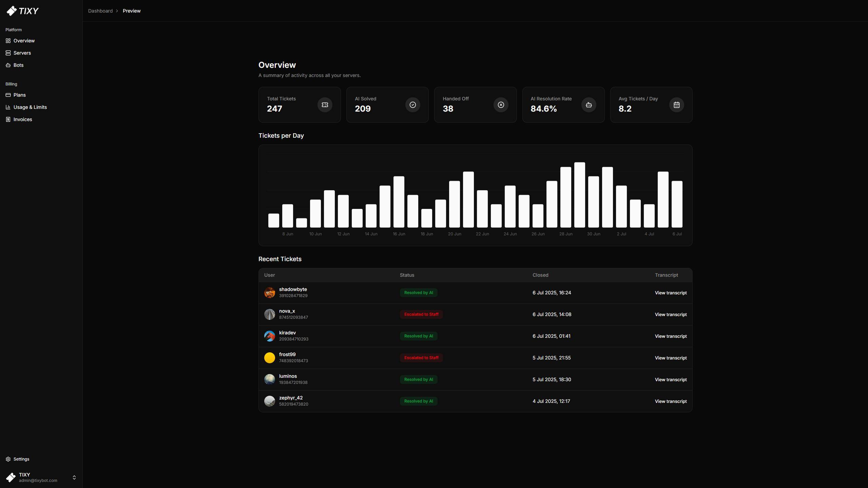The height and width of the screenshot is (488, 868).
Task: Click the Settings gear icon
Action: click(x=8, y=459)
